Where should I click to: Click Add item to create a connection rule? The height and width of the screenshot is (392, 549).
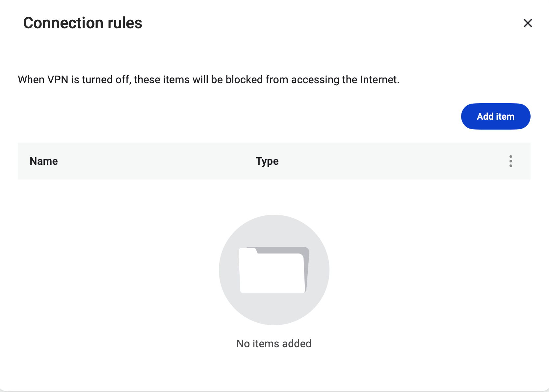pos(495,116)
